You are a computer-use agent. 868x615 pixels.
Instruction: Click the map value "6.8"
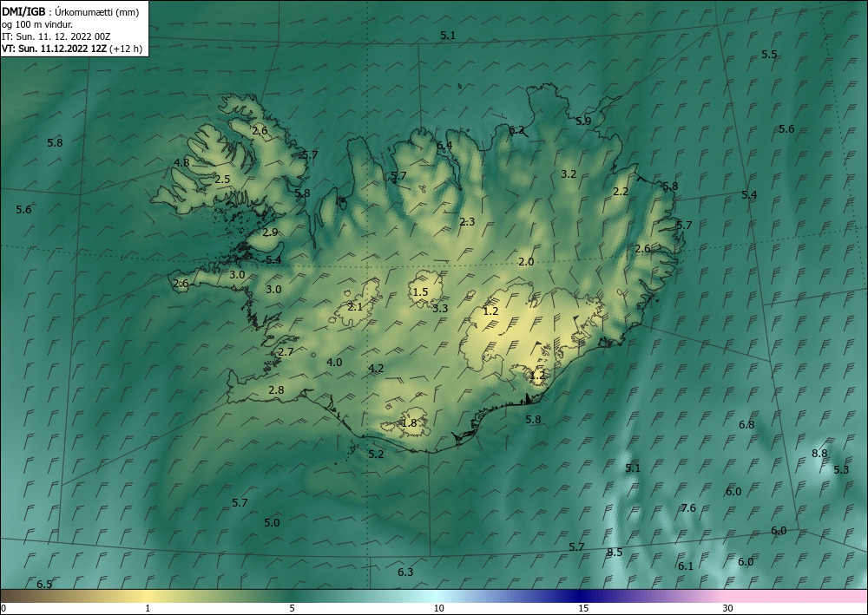click(x=746, y=425)
